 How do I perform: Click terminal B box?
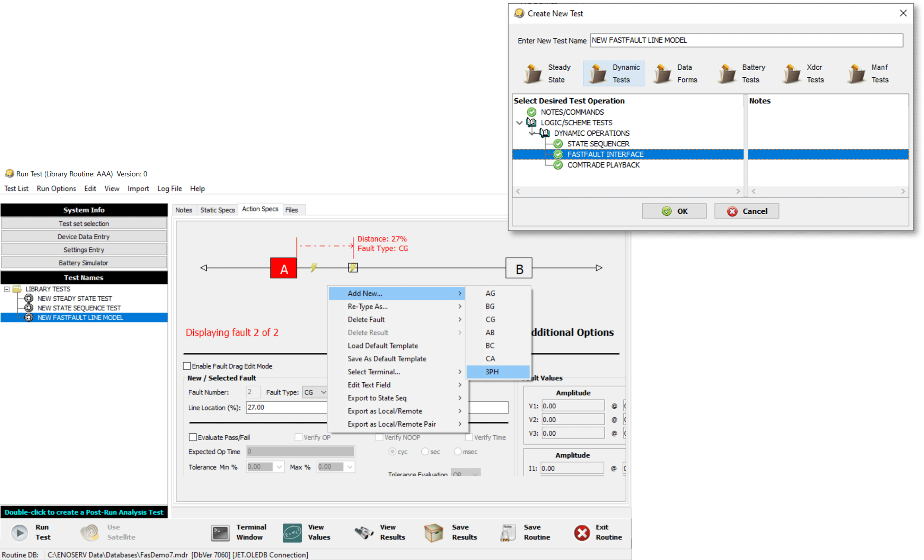(519, 268)
